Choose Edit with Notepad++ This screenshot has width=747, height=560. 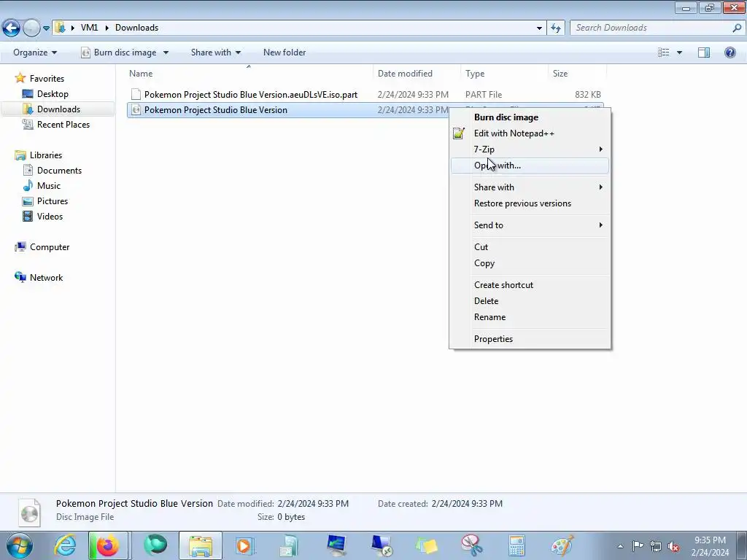coord(530,133)
